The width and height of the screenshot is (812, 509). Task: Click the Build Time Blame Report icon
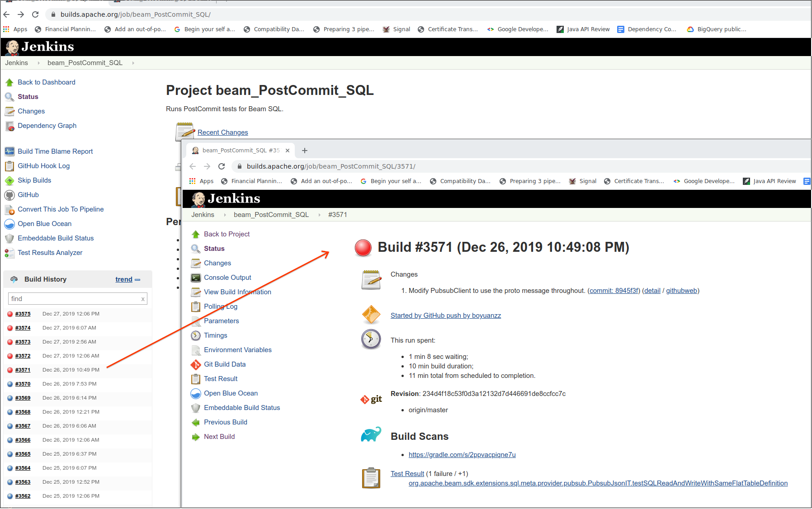pyautogui.click(x=9, y=151)
